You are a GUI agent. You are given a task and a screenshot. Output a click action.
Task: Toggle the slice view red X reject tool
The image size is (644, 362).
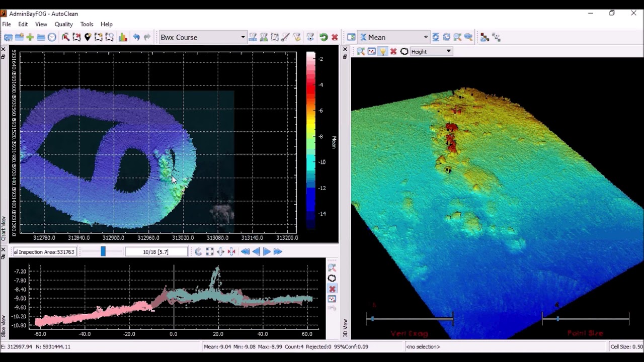332,289
